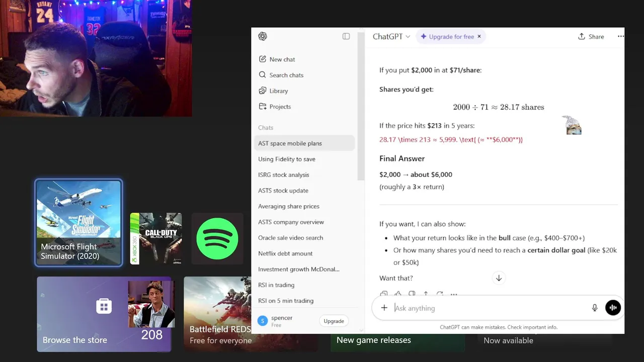The image size is (644, 362).
Task: Click the webcam overlay video
Action: pyautogui.click(x=96, y=58)
